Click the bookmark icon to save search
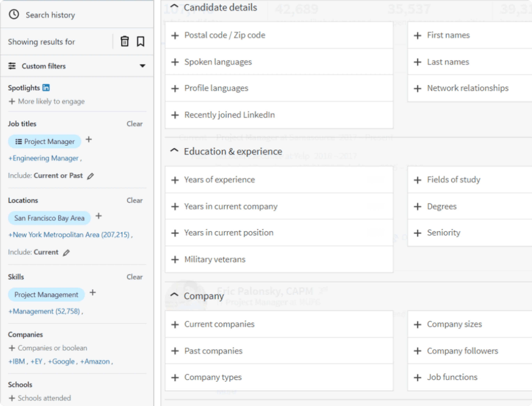Image resolution: width=532 pixels, height=406 pixels. point(140,41)
